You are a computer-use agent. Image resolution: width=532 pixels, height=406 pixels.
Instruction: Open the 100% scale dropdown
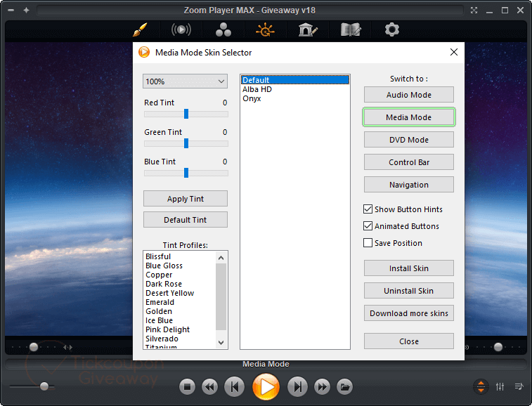click(x=186, y=81)
